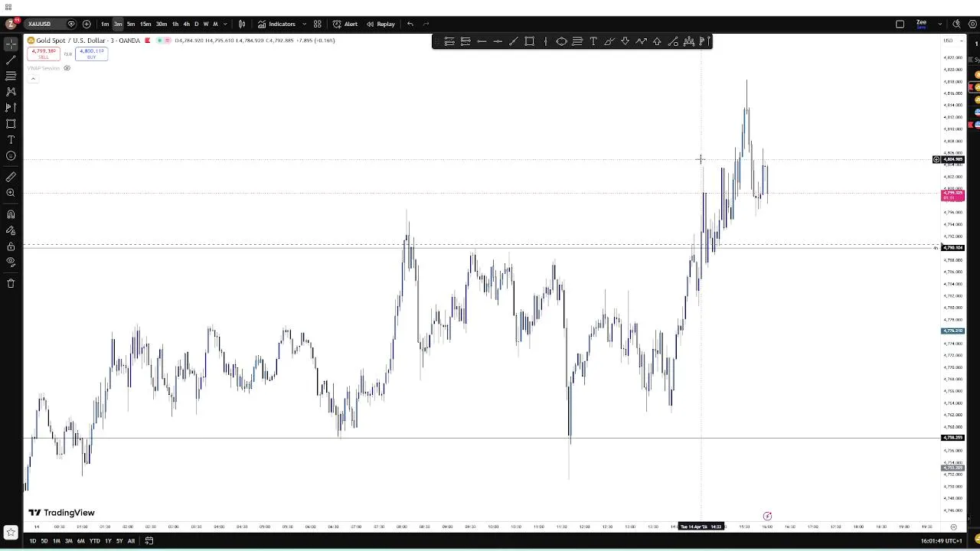
Task: Select text tool in floating favorites toolbar
Action: [593, 41]
